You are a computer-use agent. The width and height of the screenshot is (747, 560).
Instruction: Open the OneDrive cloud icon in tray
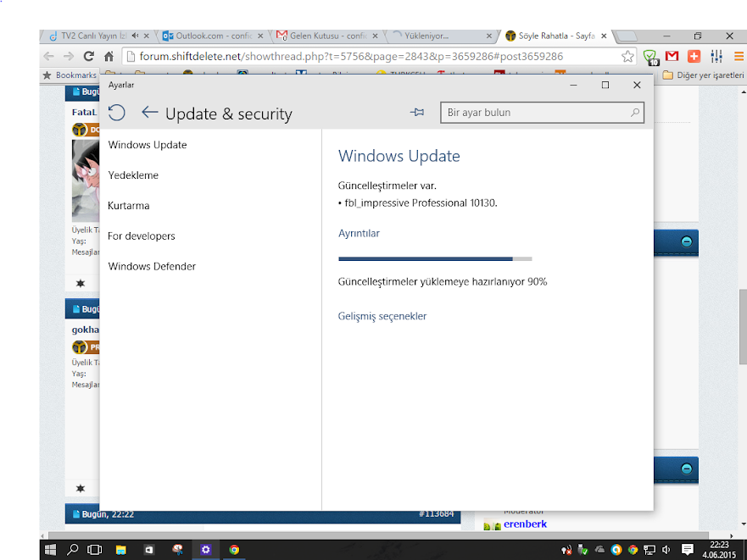[x=599, y=550]
